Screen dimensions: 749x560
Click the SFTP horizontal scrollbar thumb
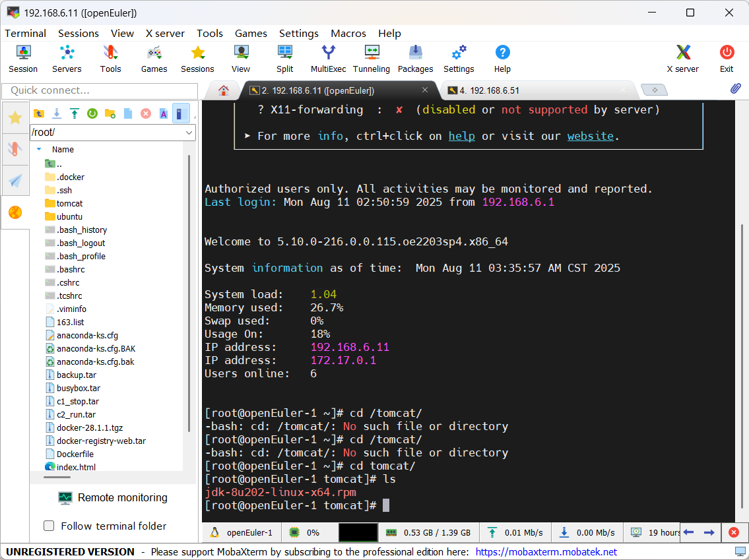(57, 477)
